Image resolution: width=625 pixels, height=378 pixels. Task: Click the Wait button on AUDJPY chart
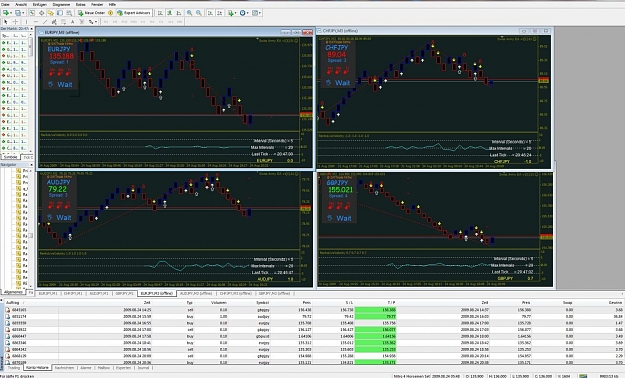pos(59,217)
